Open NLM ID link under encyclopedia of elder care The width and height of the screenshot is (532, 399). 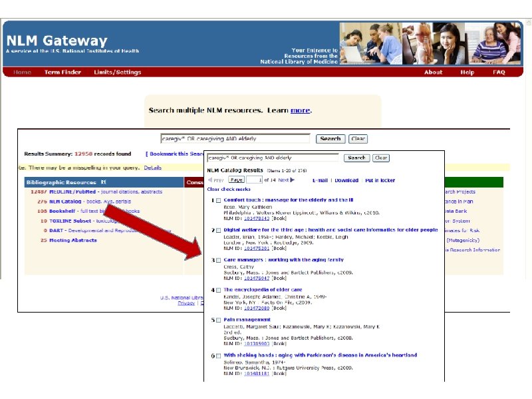coord(257,308)
